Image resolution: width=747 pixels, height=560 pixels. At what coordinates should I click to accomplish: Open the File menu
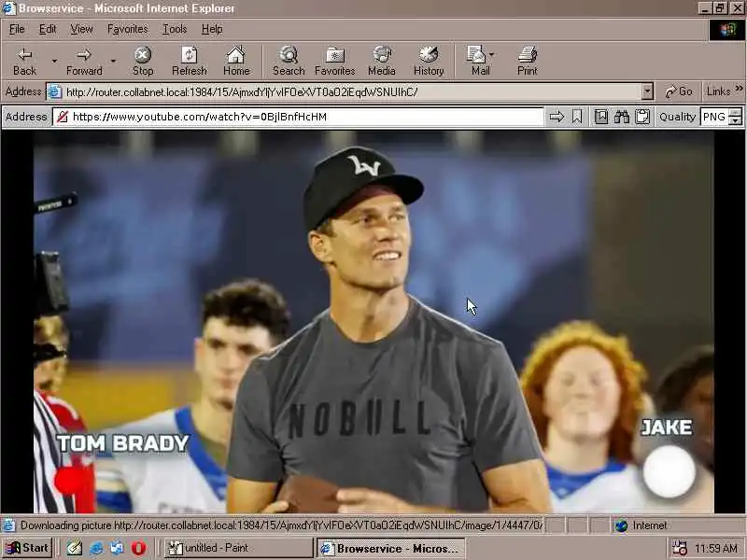(x=17, y=29)
